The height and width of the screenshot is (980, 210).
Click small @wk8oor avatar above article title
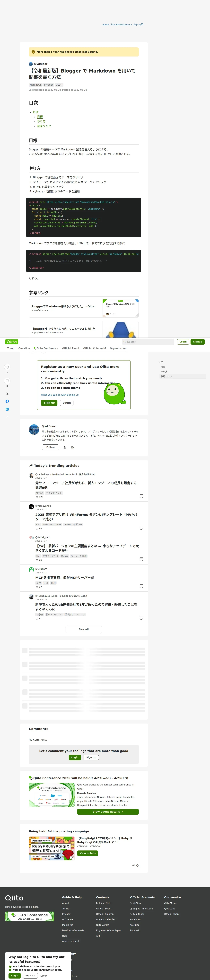coord(31,64)
